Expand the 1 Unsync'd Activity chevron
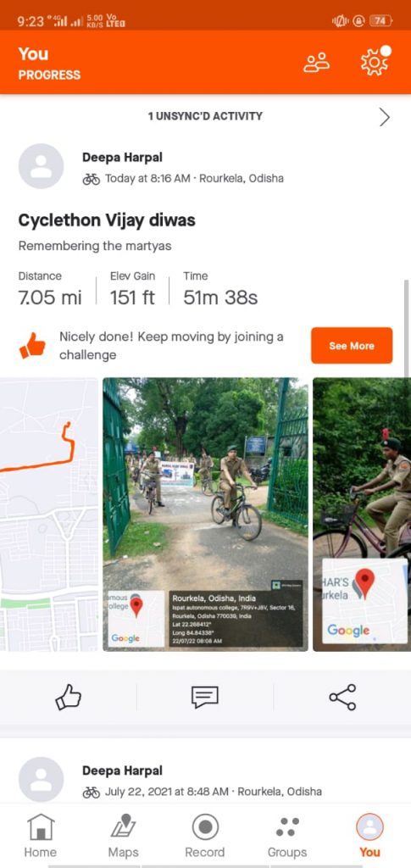This screenshot has height=868, width=411. coord(385,117)
